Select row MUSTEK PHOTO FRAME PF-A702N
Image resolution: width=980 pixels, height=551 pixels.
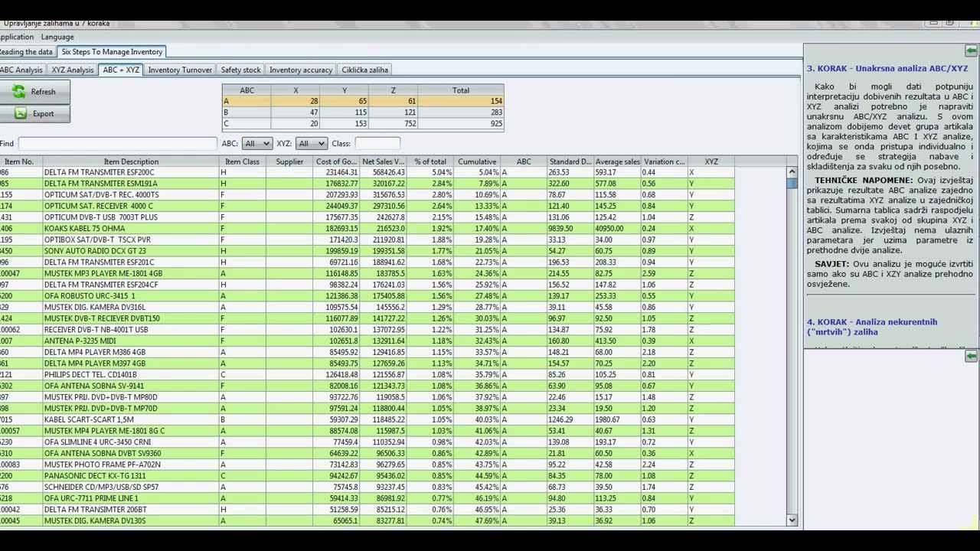coord(367,465)
